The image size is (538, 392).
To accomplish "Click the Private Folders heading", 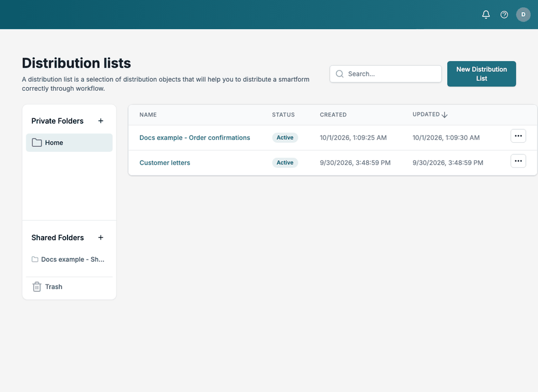I will pyautogui.click(x=57, y=121).
